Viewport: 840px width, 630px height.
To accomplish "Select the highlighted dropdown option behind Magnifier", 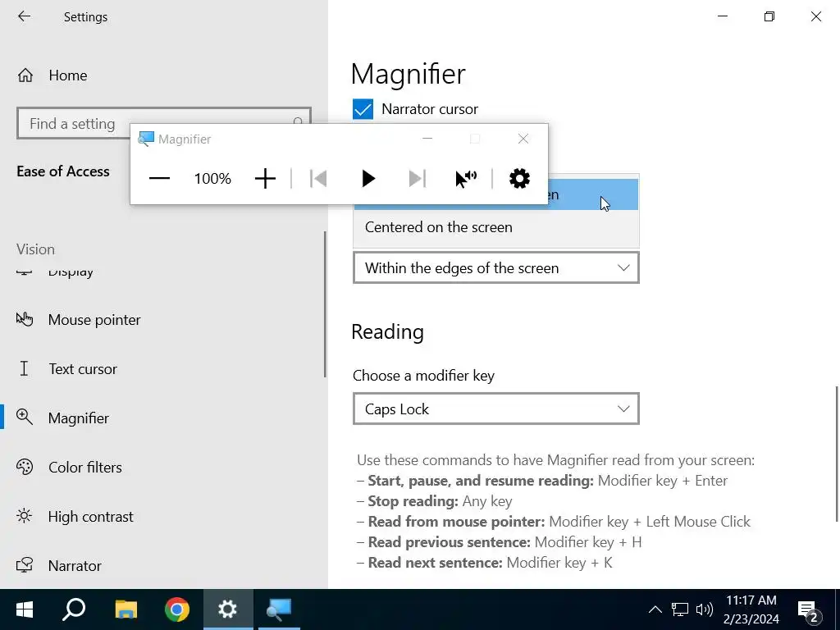I will click(x=593, y=194).
